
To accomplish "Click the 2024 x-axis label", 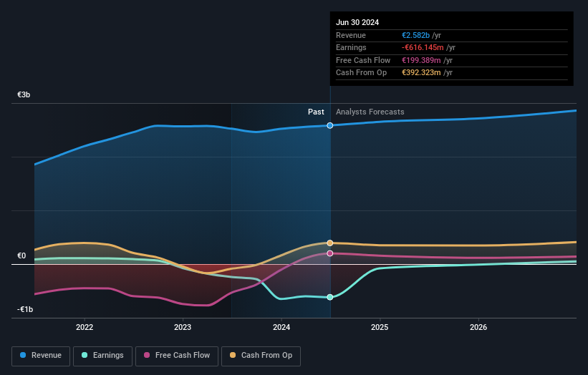I will tap(281, 327).
